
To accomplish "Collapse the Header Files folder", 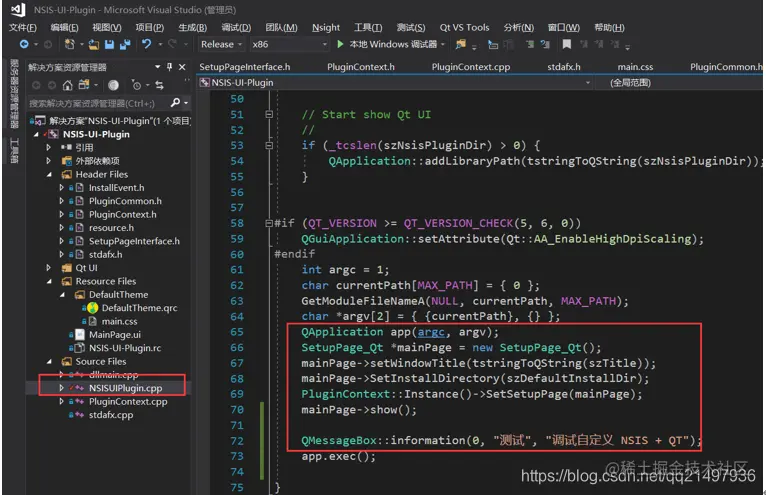I will (x=49, y=174).
